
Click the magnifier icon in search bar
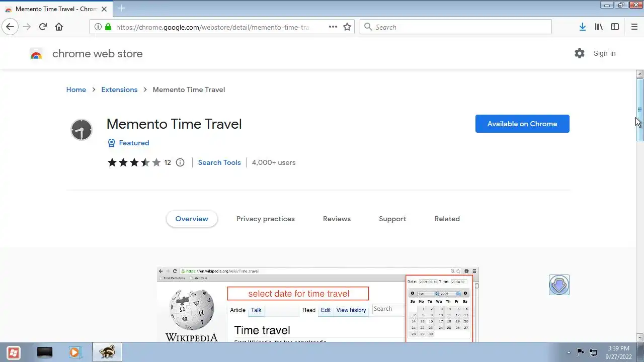[x=368, y=27]
